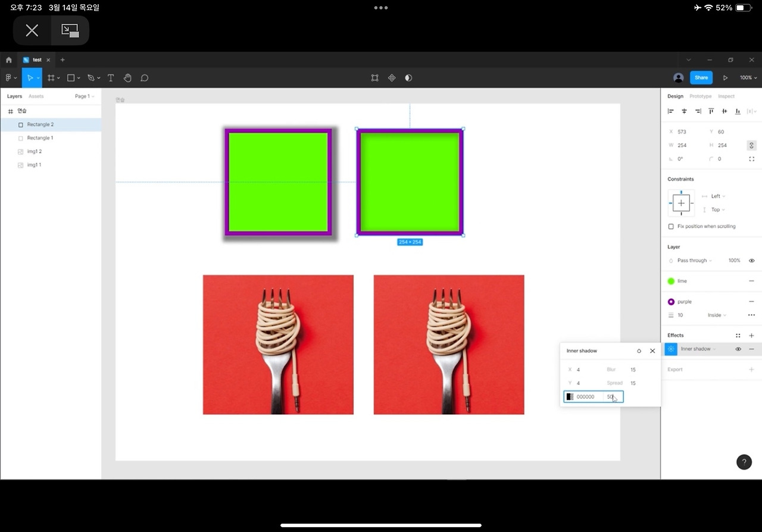Switch to the Layers tab
The width and height of the screenshot is (762, 532).
(14, 96)
